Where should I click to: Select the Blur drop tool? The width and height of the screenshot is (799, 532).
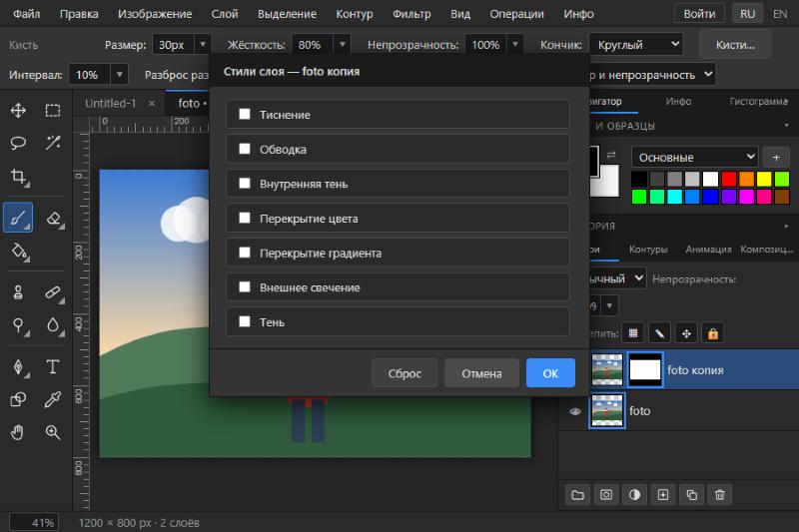pos(53,324)
